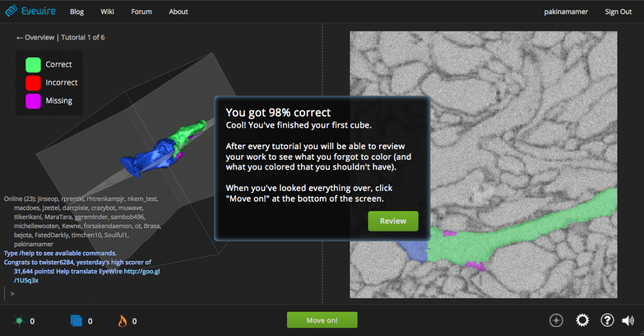Image resolution: width=644 pixels, height=336 pixels.
Task: Go to the Wiki page
Action: 107,12
